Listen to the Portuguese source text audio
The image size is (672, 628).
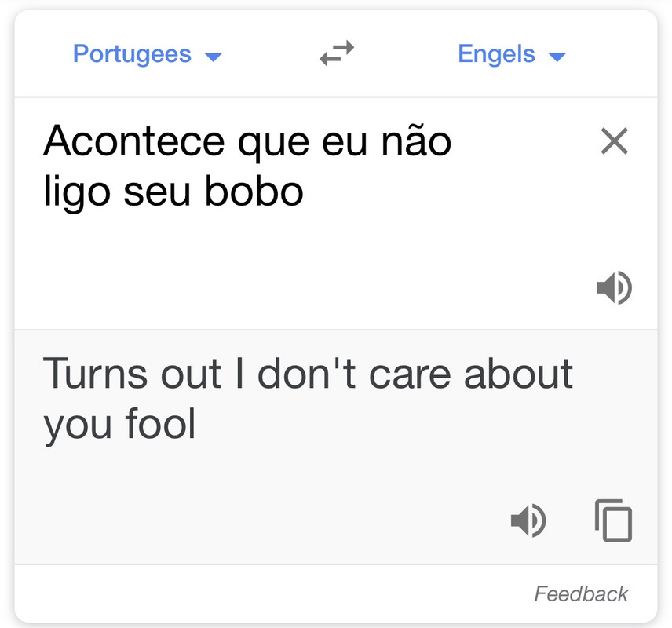tap(614, 287)
